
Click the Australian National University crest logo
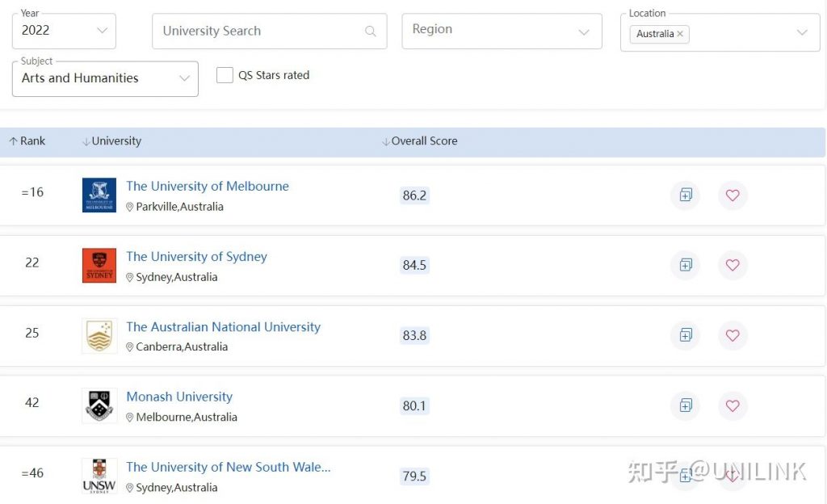pyautogui.click(x=99, y=335)
